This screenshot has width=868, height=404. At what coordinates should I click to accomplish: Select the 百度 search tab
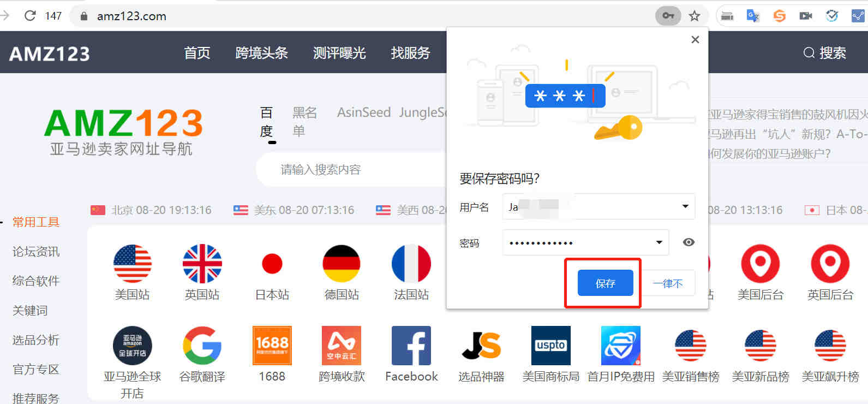click(266, 122)
